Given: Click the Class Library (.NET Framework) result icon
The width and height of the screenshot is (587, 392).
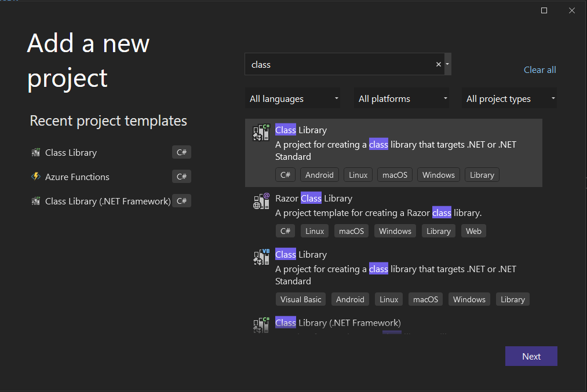Looking at the screenshot, I should (x=261, y=325).
